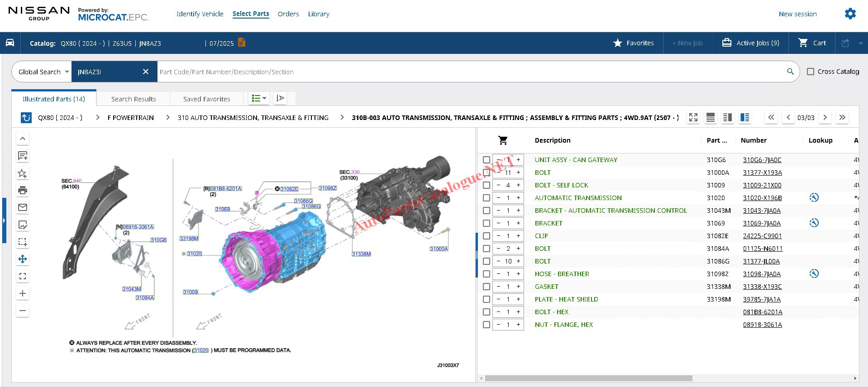Go to last illustration page icon
The width and height of the screenshot is (868, 388).
pos(842,118)
